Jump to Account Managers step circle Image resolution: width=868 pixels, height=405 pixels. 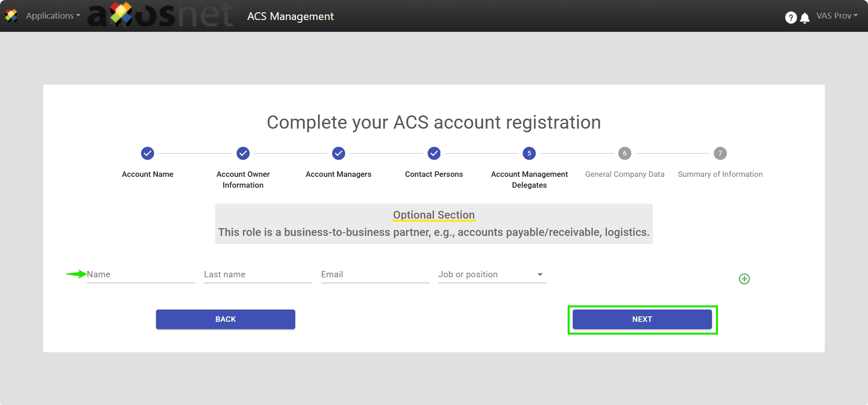tap(338, 154)
